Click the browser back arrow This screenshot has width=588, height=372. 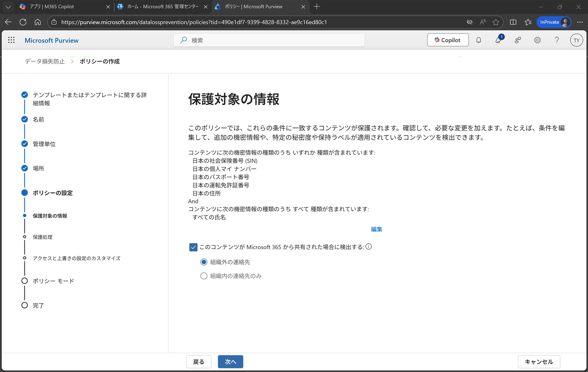pyautogui.click(x=8, y=22)
